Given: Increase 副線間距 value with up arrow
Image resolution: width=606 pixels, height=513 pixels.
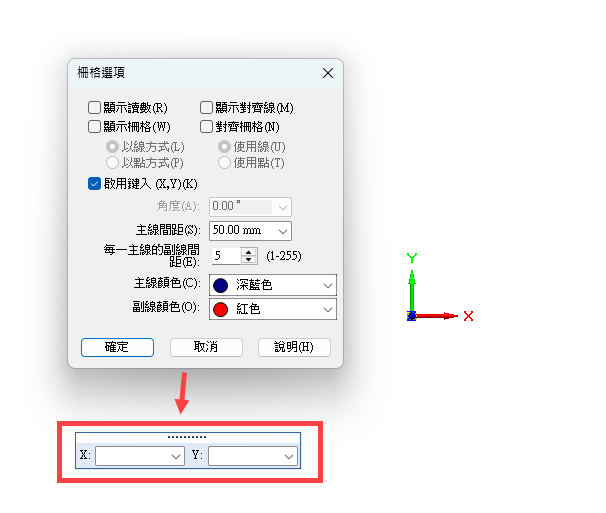Looking at the screenshot, I should pyautogui.click(x=249, y=252).
